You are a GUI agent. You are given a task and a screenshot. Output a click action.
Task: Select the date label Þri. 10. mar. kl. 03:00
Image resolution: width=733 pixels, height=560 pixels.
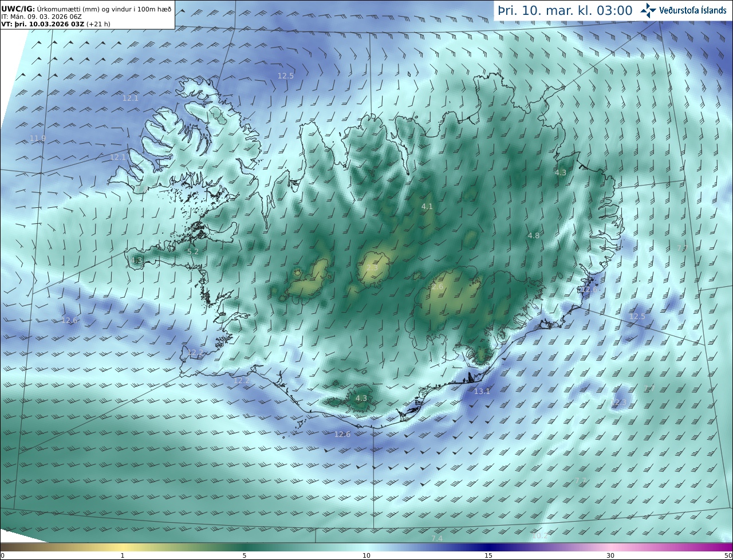(565, 10)
